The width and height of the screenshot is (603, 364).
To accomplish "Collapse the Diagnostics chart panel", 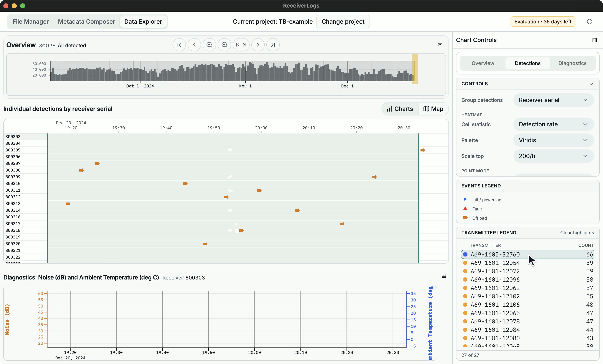I will pyautogui.click(x=444, y=276).
